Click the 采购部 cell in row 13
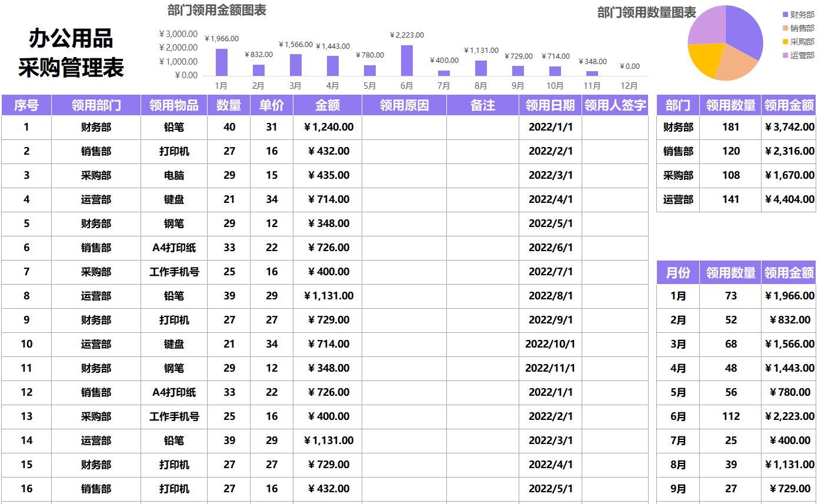Image resolution: width=818 pixels, height=504 pixels. coord(96,416)
